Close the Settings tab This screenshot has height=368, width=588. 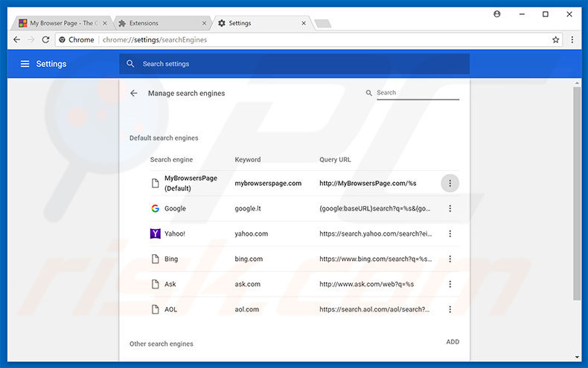point(304,23)
